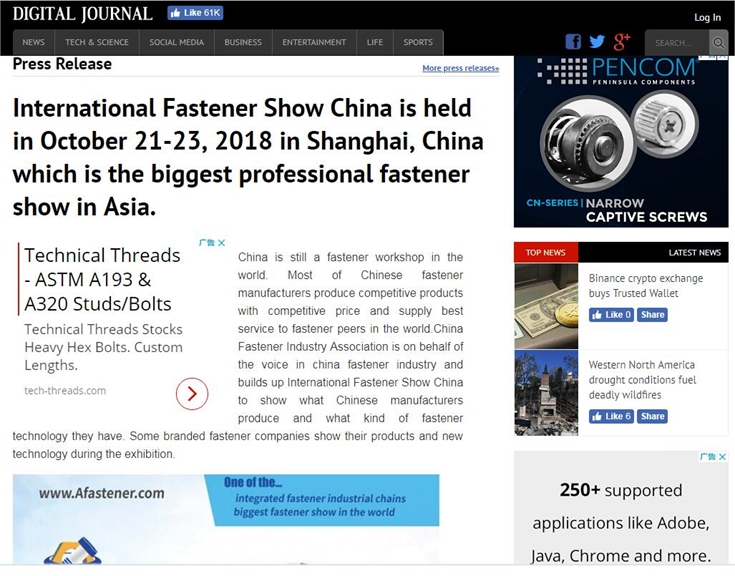Open the Twitter bird icon

597,42
